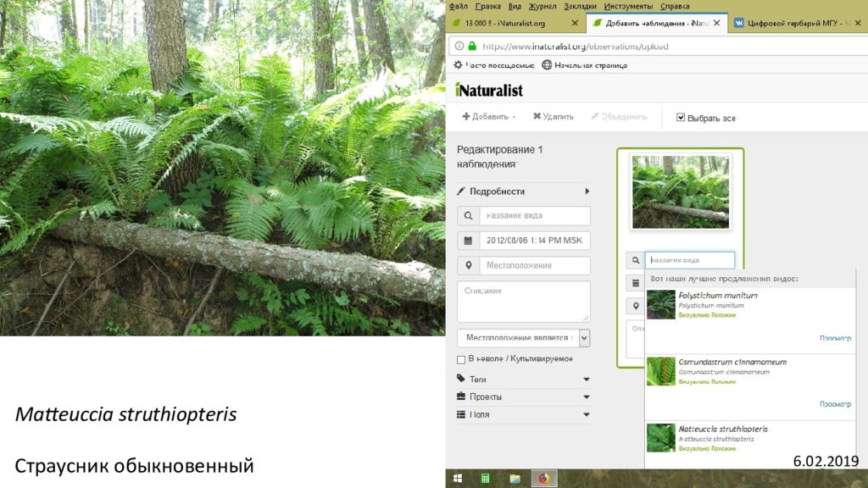Click the site info icon in address bar

[x=459, y=46]
